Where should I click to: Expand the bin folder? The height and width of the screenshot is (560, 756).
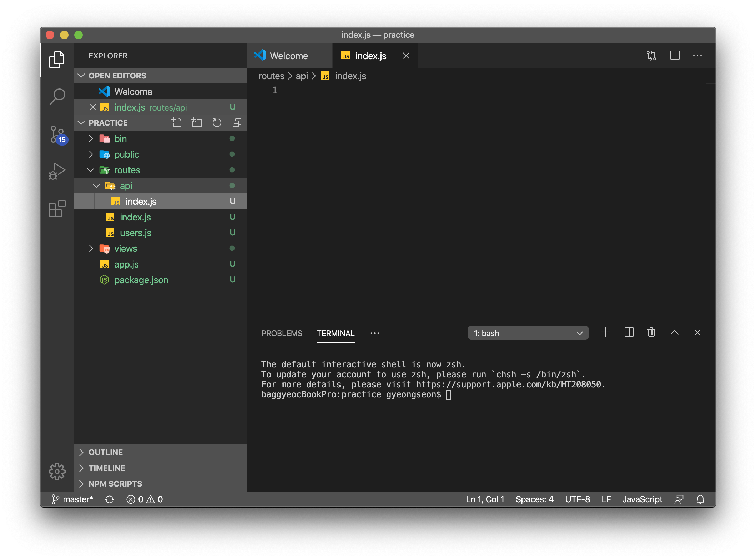click(121, 139)
